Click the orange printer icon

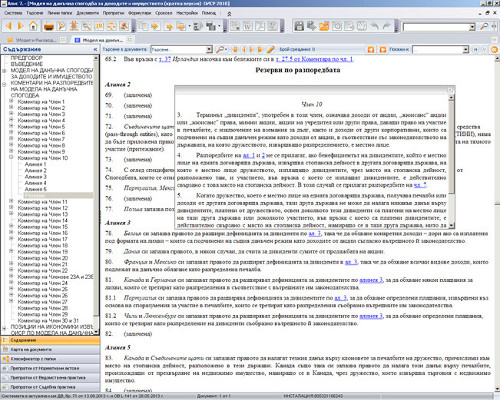49,26
